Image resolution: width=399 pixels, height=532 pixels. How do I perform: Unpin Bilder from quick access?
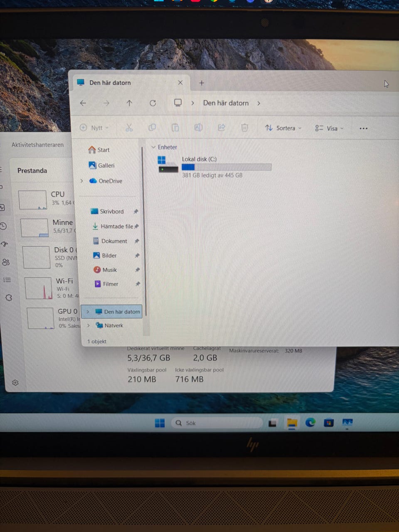click(x=137, y=256)
